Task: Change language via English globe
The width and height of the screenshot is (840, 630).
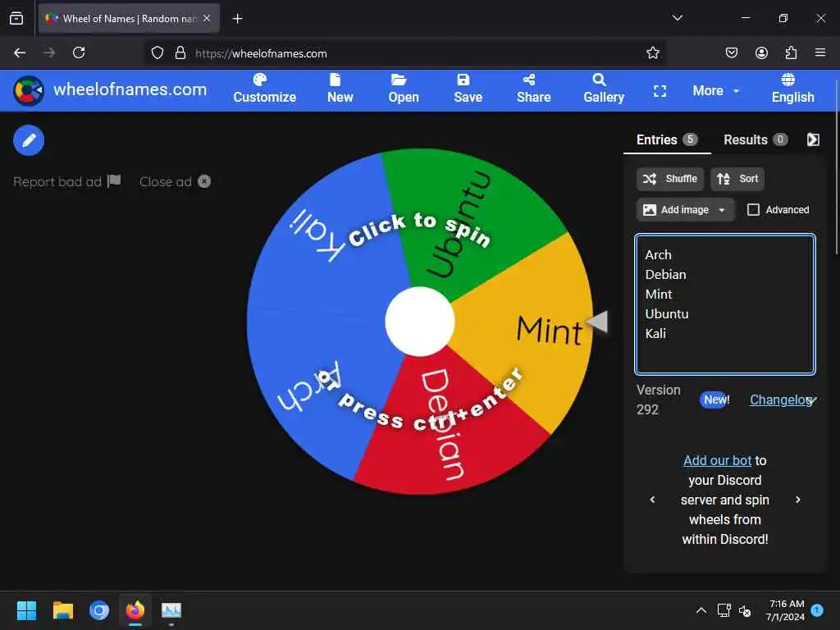Action: (792, 89)
